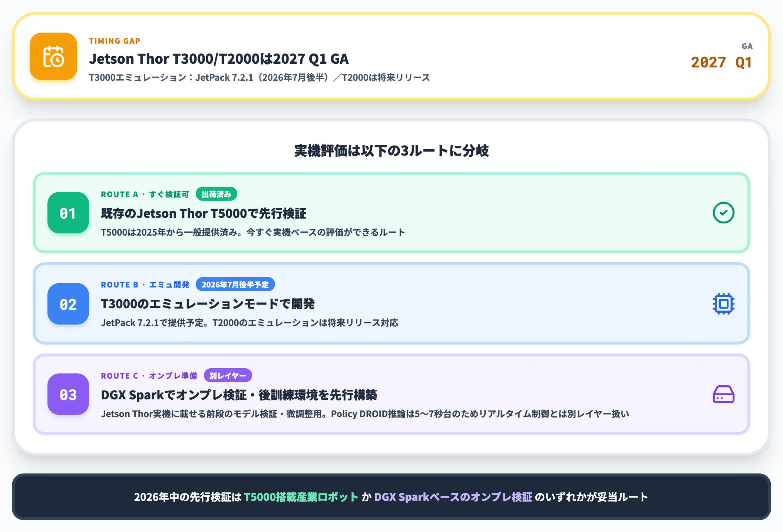783x532 pixels.
Task: Click the ROUTE A・すぐ検証可 label
Action: (145, 194)
